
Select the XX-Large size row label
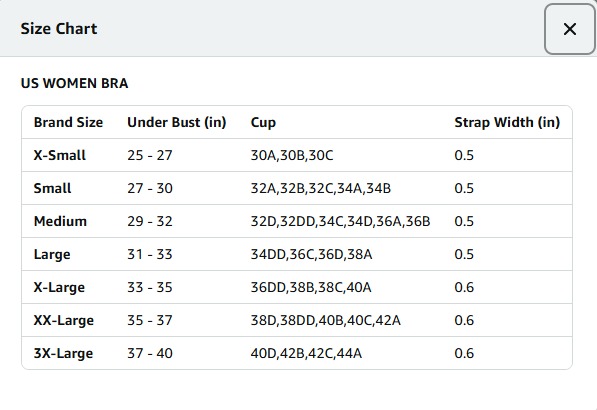pyautogui.click(x=64, y=321)
